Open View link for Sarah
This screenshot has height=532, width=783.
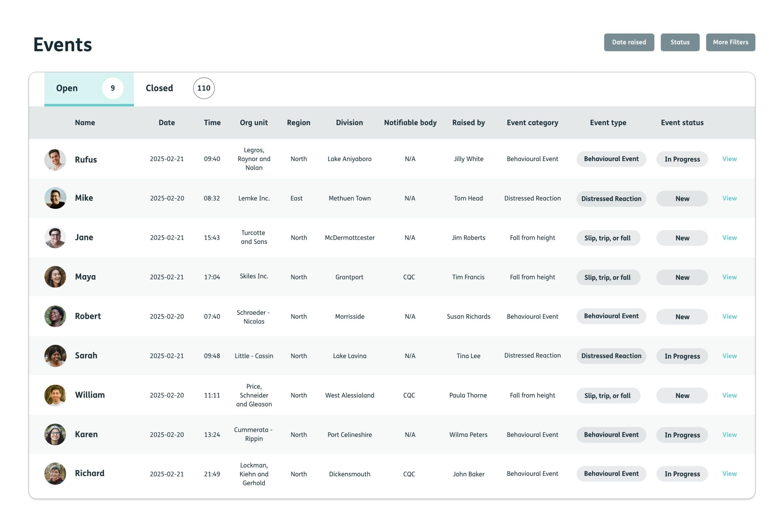coord(729,356)
